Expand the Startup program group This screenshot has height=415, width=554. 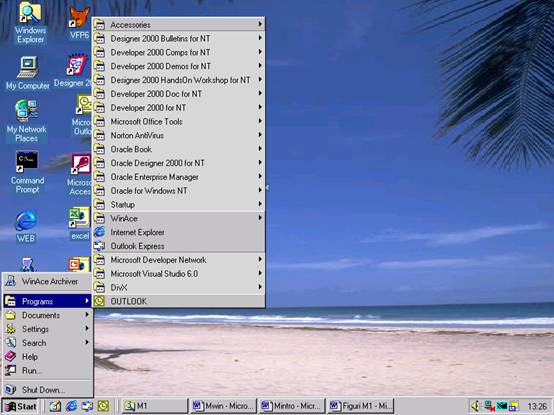point(178,204)
